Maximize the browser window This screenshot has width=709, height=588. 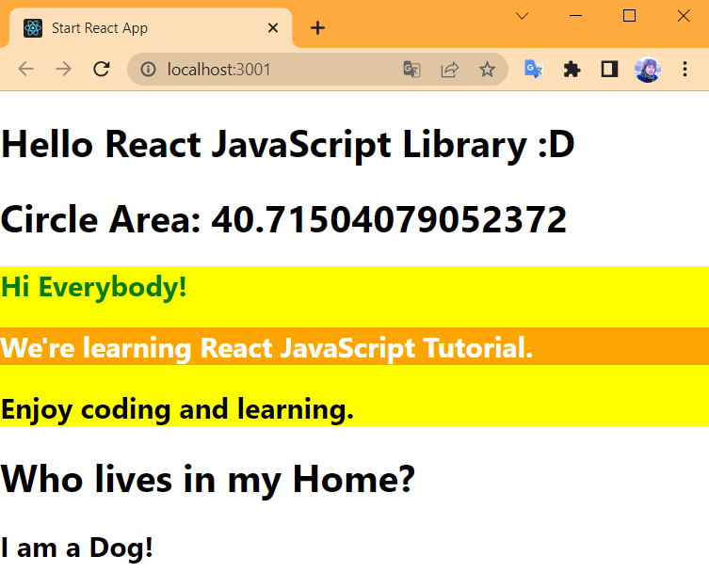click(x=630, y=15)
